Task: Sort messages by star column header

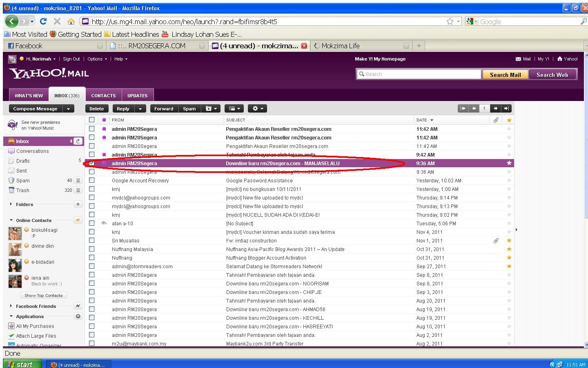Action: pos(509,120)
